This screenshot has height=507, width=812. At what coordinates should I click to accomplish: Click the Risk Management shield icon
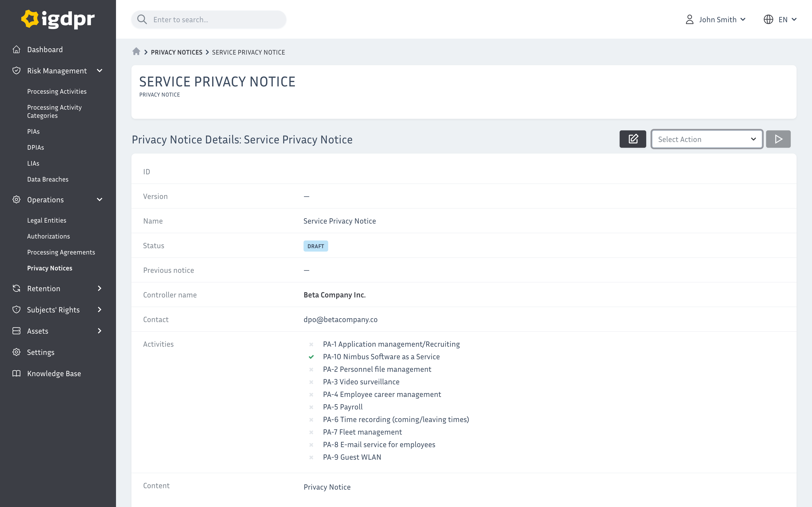tap(16, 70)
